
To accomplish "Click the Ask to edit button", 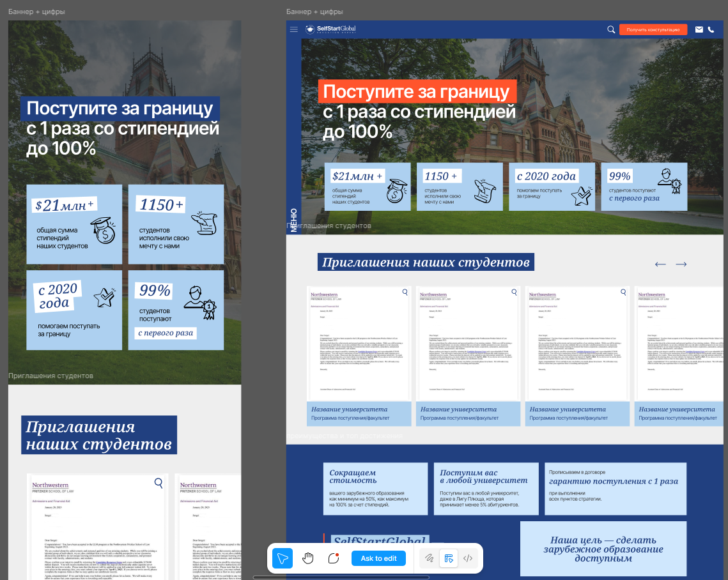I will click(x=378, y=558).
